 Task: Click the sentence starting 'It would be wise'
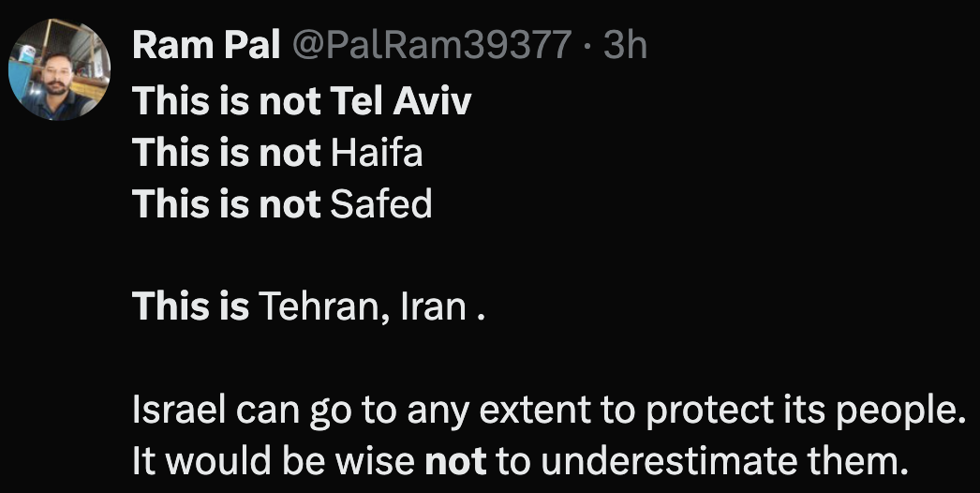click(521, 460)
